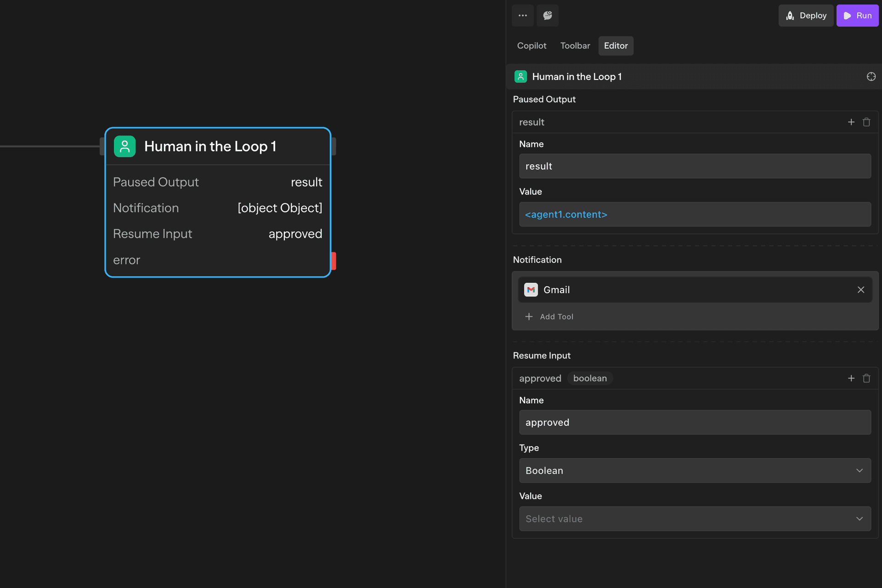Click the plus icon to add a Paused Output

click(x=851, y=122)
